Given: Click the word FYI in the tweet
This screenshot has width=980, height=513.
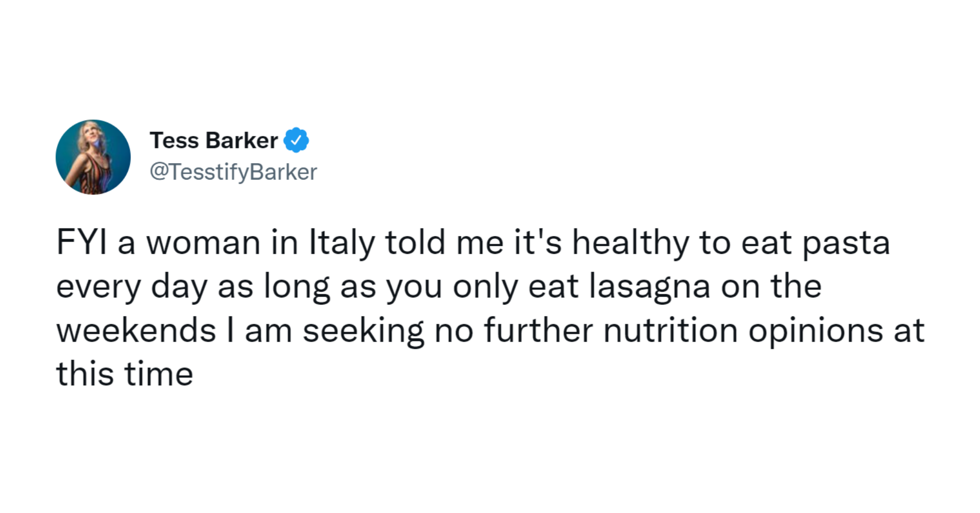Looking at the screenshot, I should point(82,242).
